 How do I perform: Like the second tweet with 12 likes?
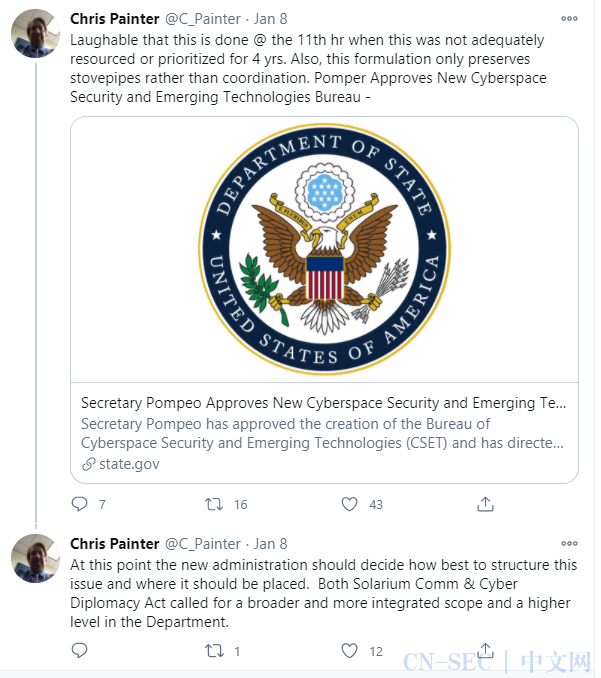349,650
